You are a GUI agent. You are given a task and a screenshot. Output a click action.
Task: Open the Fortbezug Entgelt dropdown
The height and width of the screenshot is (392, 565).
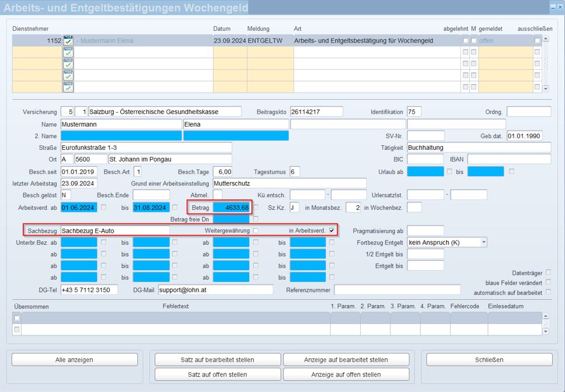483,242
